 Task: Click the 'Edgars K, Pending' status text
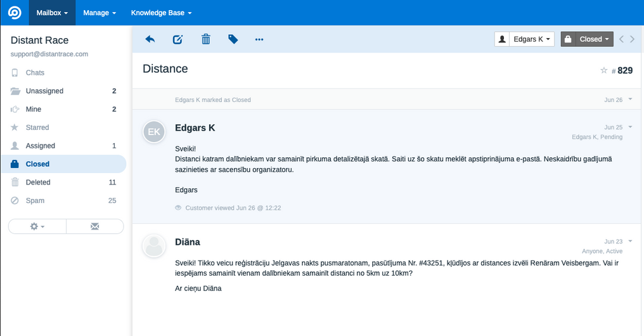(597, 137)
